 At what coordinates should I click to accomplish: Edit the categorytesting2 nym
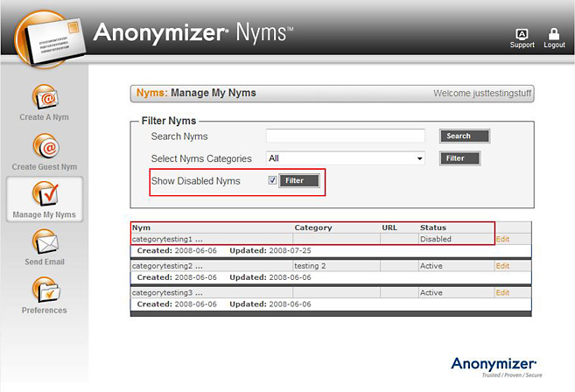[502, 266]
